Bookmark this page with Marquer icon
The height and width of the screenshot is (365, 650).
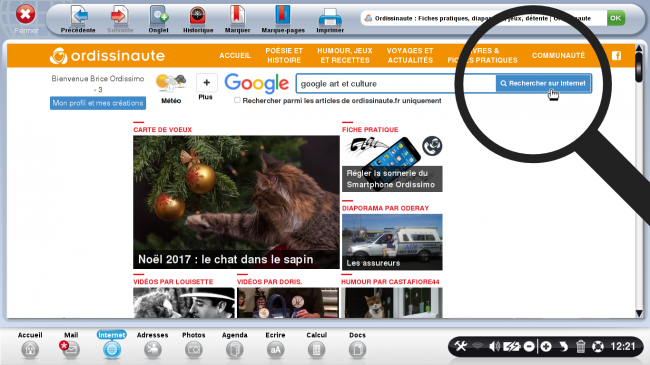237,16
